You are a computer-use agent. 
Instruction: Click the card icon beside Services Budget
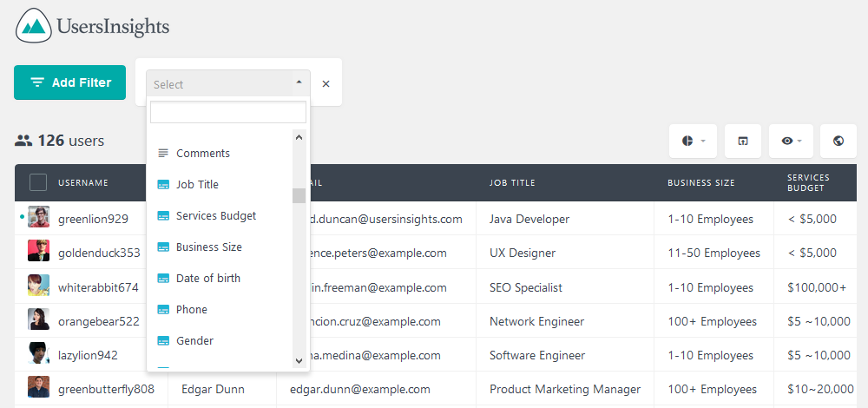click(x=163, y=216)
